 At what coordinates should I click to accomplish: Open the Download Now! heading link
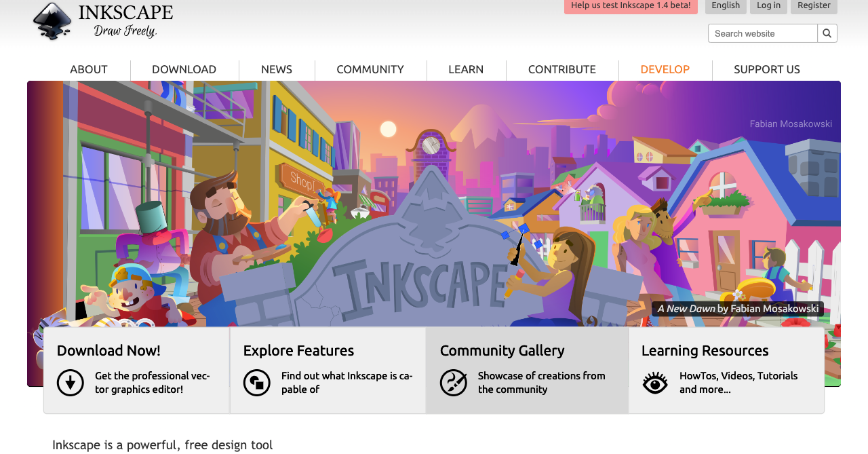(108, 350)
